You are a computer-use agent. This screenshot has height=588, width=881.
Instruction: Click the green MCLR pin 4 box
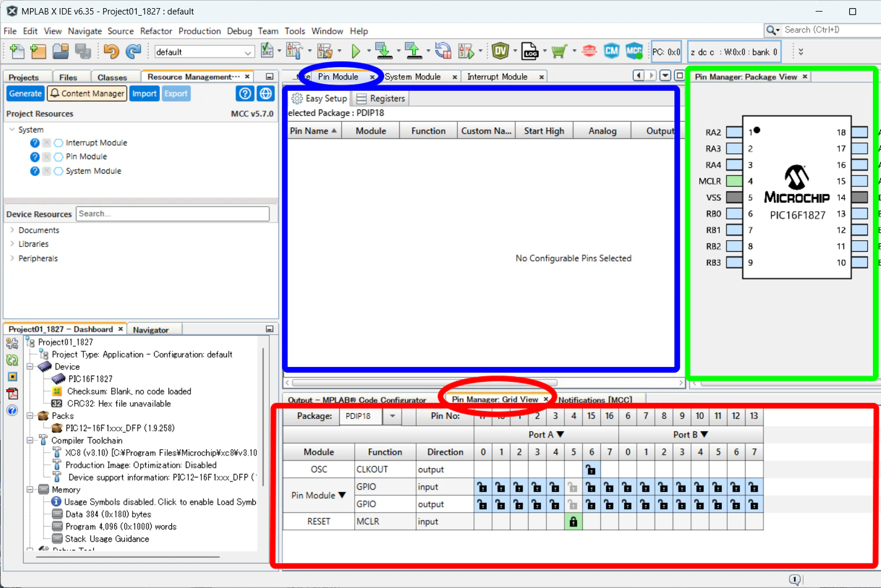pyautogui.click(x=735, y=181)
